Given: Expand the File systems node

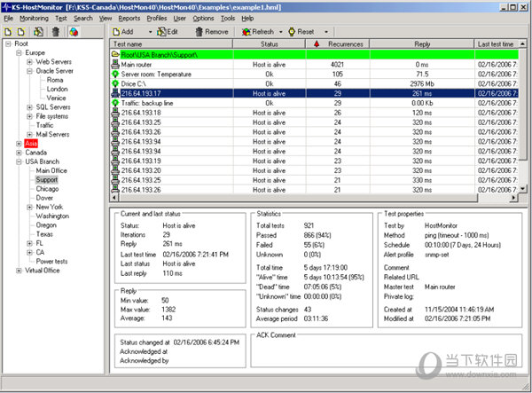Looking at the screenshot, I should 30,116.
